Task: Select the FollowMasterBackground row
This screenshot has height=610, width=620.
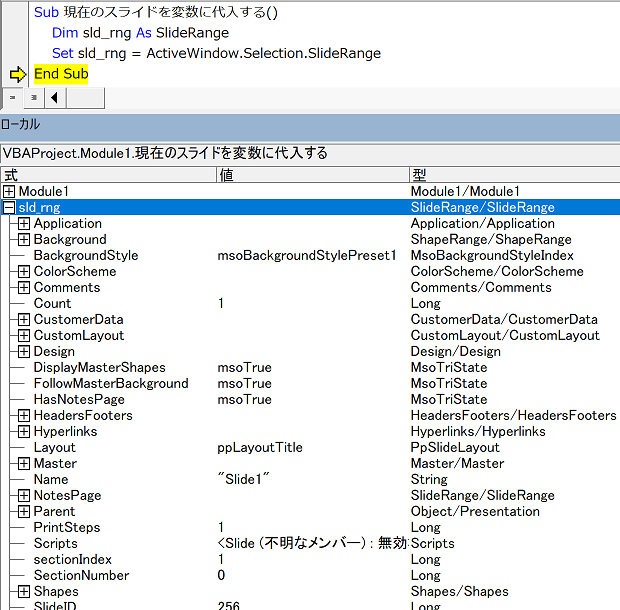Action: click(310, 383)
